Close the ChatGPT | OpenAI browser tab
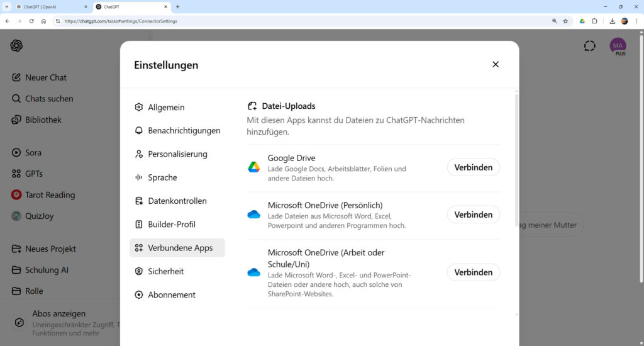The width and height of the screenshot is (644, 346). (86, 7)
